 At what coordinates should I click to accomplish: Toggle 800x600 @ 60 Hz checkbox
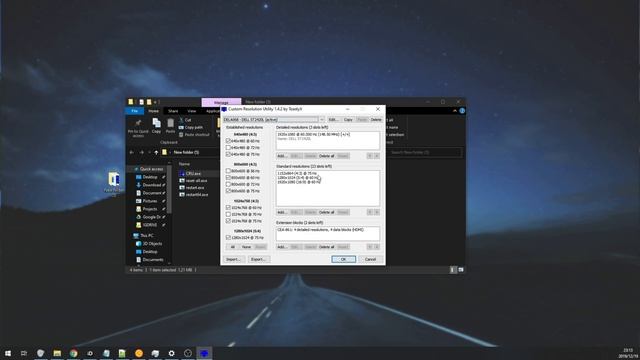coord(228,178)
